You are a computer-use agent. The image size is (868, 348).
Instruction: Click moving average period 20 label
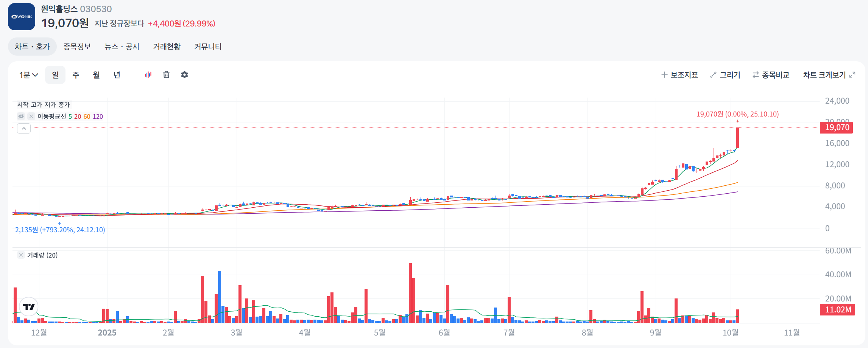(x=78, y=117)
